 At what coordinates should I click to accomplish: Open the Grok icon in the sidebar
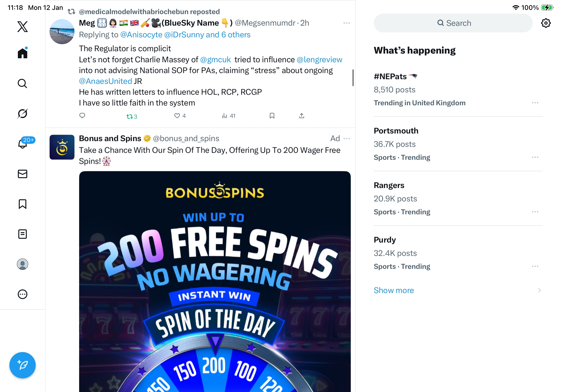tap(23, 114)
